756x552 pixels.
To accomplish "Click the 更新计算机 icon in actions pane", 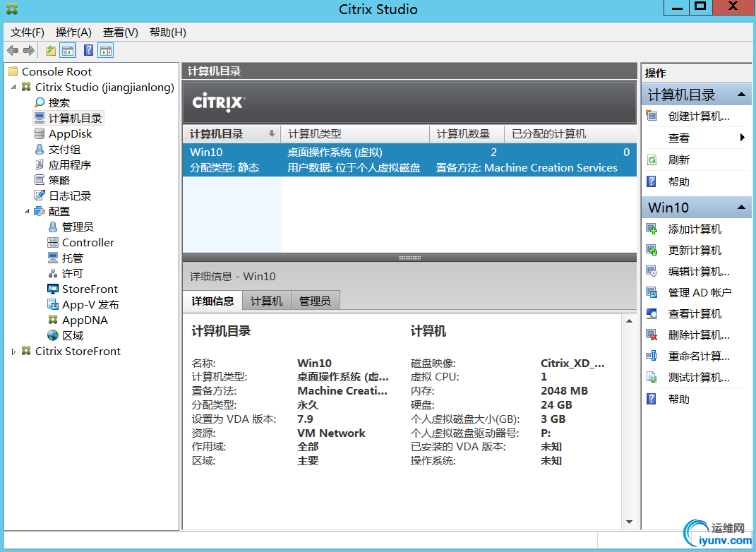I will (652, 250).
